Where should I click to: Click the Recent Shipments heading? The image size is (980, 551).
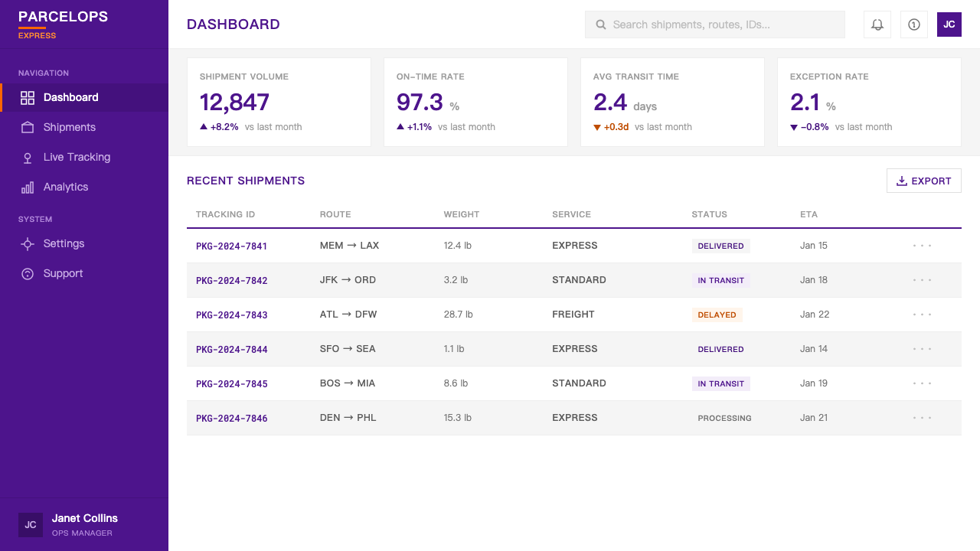coord(246,181)
